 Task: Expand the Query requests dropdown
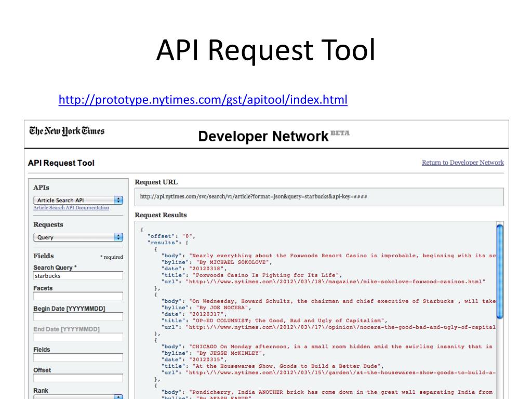[x=78, y=237]
